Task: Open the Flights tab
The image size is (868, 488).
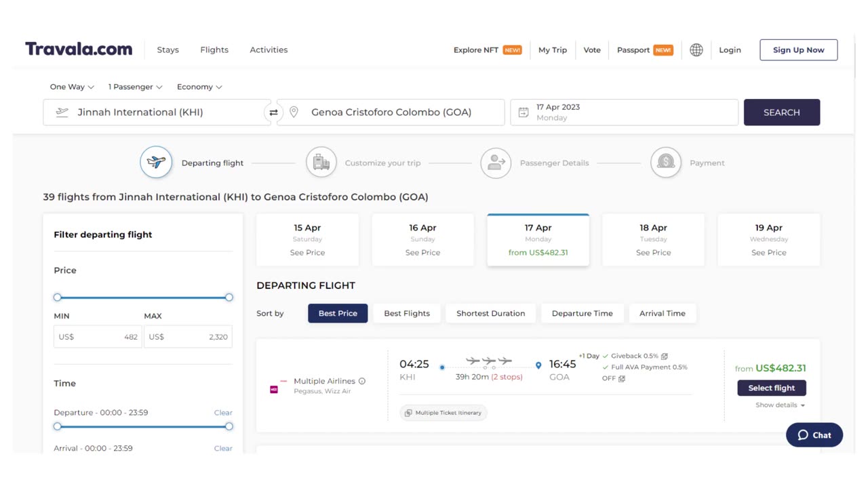Action: (214, 49)
